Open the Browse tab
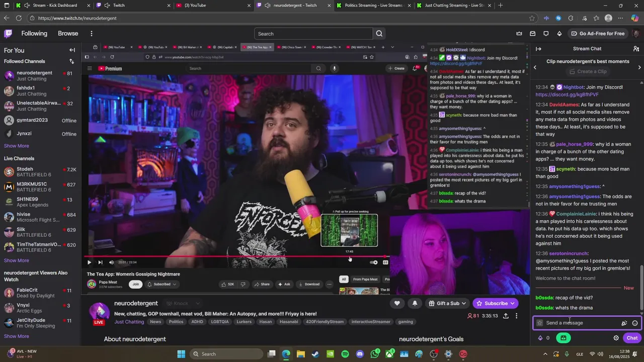The image size is (644, 362). (68, 34)
